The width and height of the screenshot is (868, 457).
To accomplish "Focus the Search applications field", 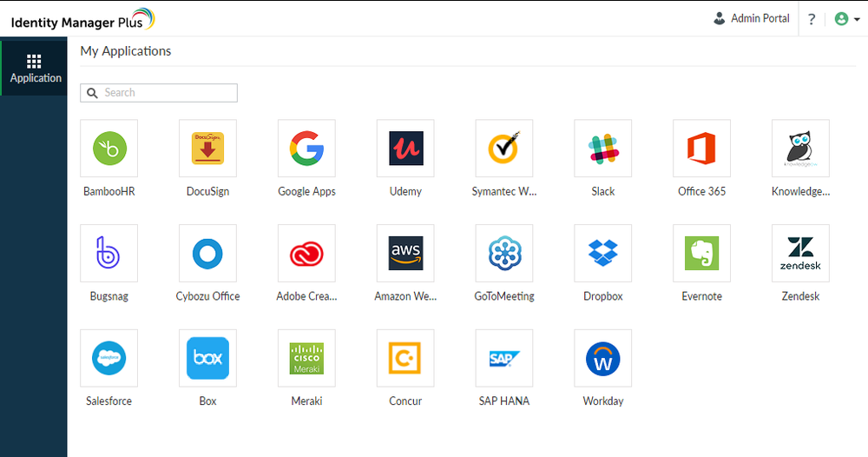I will (x=159, y=93).
